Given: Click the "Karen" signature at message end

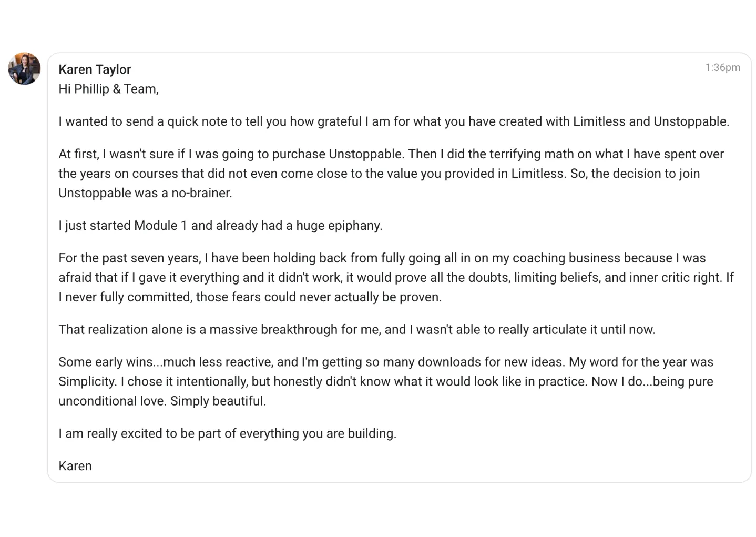Looking at the screenshot, I should tap(75, 467).
